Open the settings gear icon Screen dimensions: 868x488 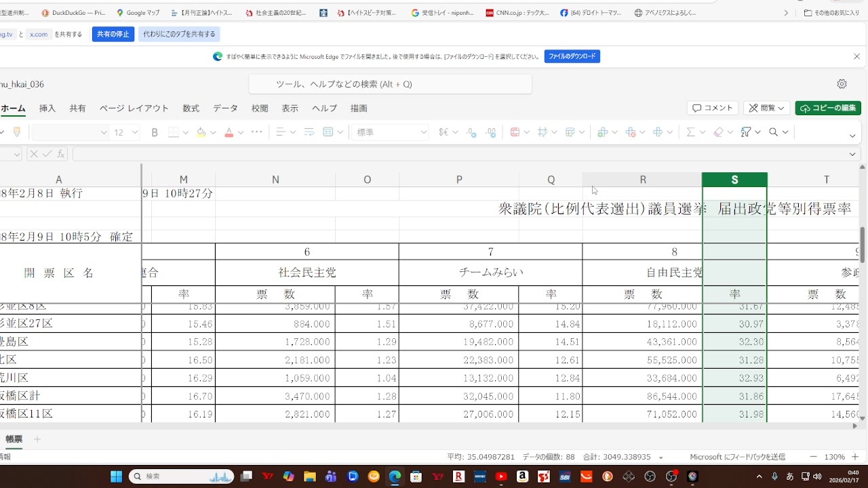coord(842,84)
